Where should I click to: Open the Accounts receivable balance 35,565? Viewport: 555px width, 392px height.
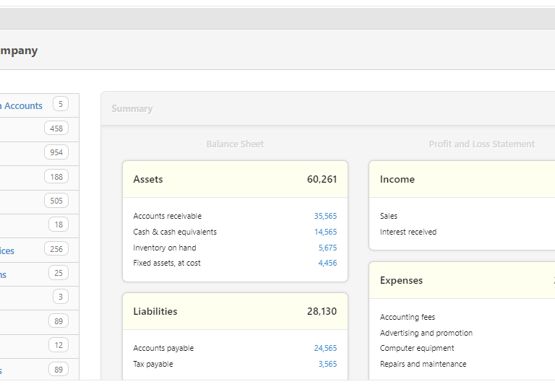click(x=325, y=216)
